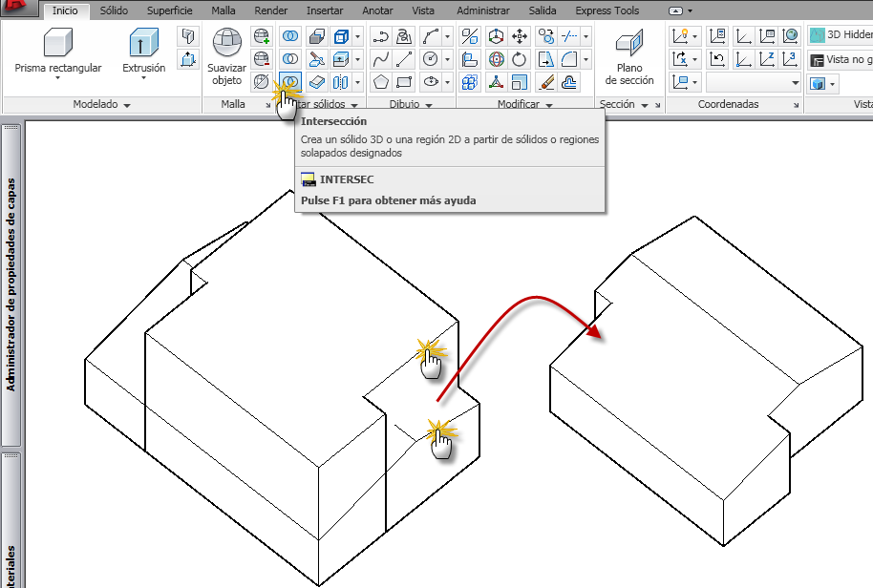Viewport: 873px width, 588px height.
Task: Click the Offset icon in Modificar
Action: (569, 82)
